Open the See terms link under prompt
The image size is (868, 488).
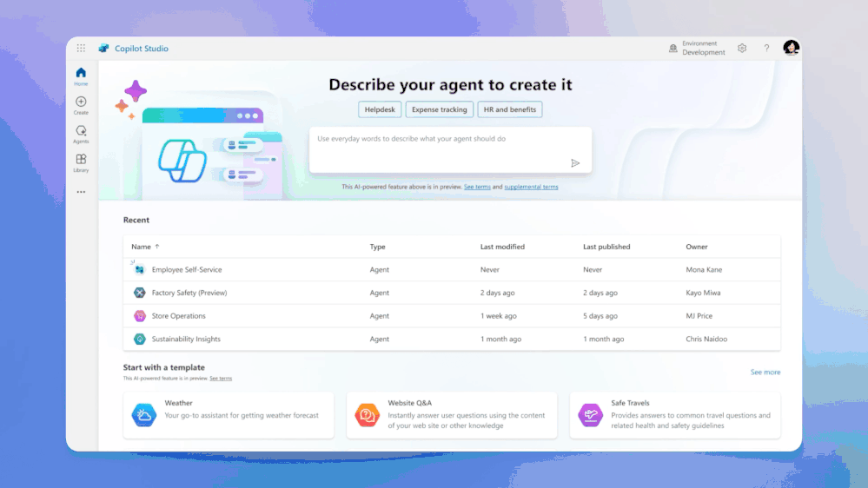click(477, 187)
